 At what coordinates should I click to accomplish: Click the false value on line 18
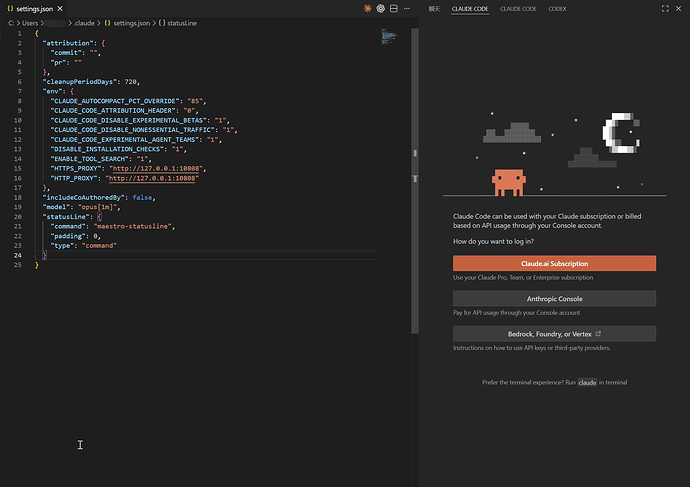[142, 198]
